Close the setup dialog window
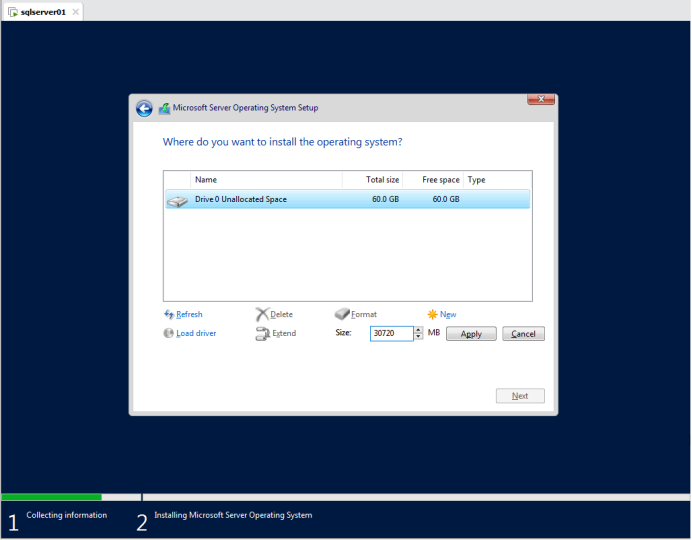The height and width of the screenshot is (540, 692). 541,99
